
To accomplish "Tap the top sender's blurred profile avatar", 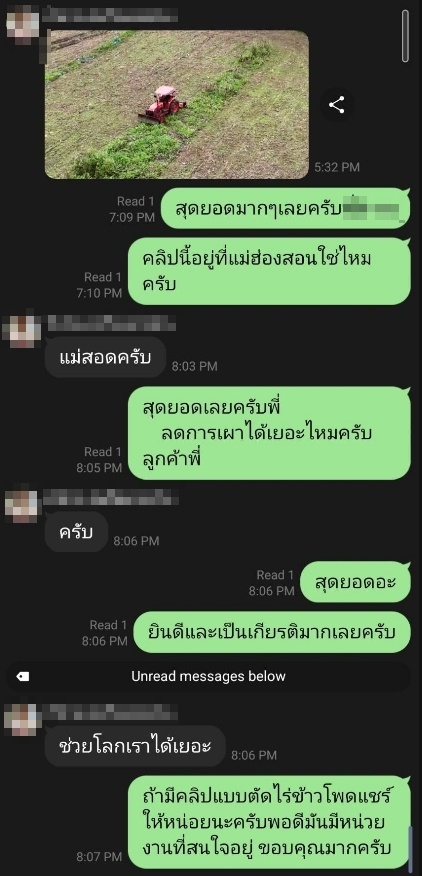I will [x=23, y=23].
